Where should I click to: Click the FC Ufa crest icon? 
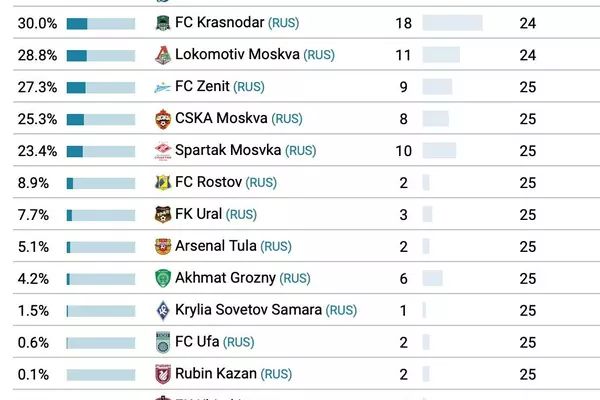tap(163, 342)
